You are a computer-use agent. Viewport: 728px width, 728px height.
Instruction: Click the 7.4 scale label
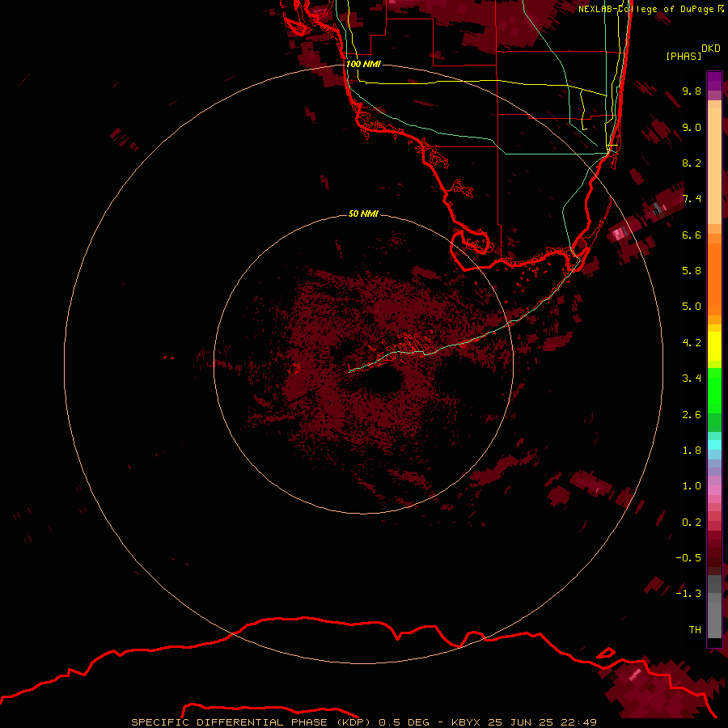click(692, 199)
